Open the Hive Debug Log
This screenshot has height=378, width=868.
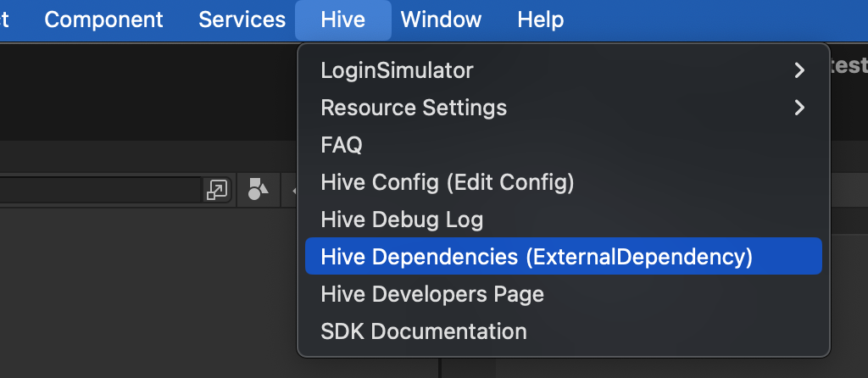(402, 220)
